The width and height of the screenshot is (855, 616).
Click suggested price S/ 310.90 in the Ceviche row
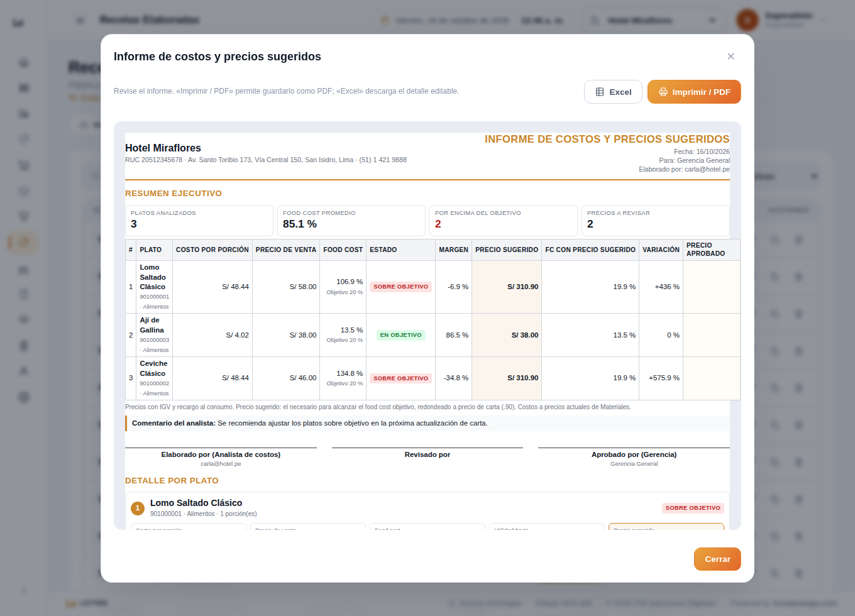(x=523, y=378)
